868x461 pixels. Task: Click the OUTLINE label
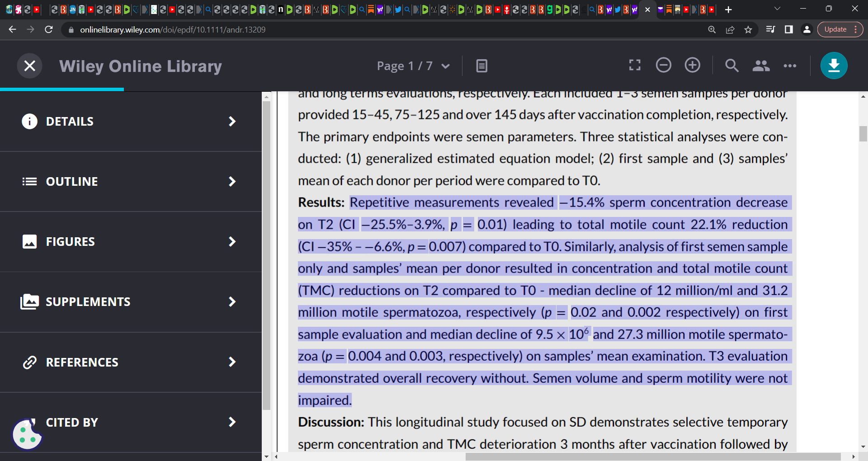coord(72,182)
